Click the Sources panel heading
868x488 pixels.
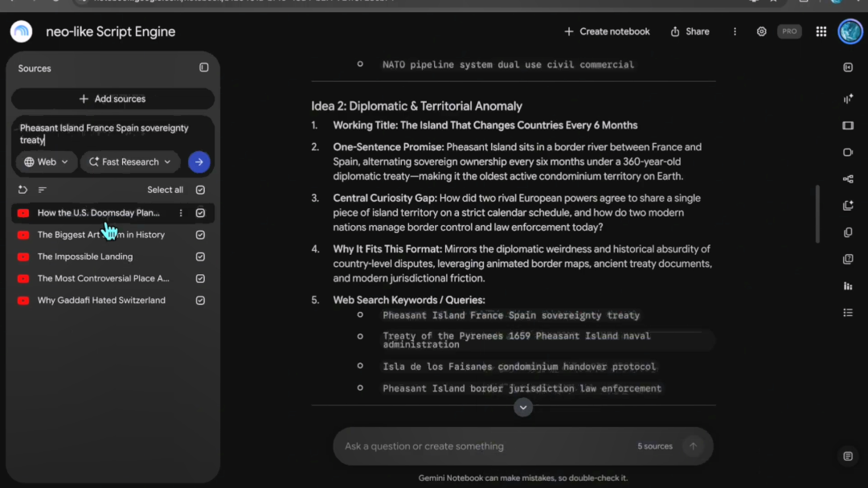[x=35, y=68]
